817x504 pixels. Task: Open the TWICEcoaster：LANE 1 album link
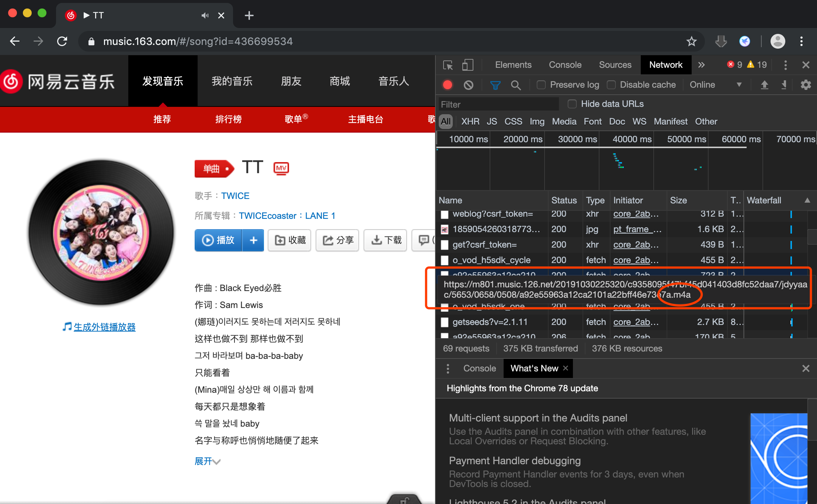coord(287,216)
